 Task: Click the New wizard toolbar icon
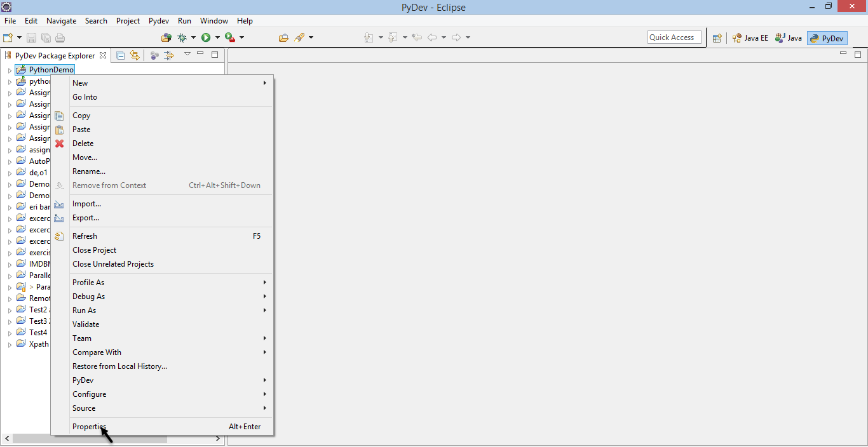coord(8,38)
